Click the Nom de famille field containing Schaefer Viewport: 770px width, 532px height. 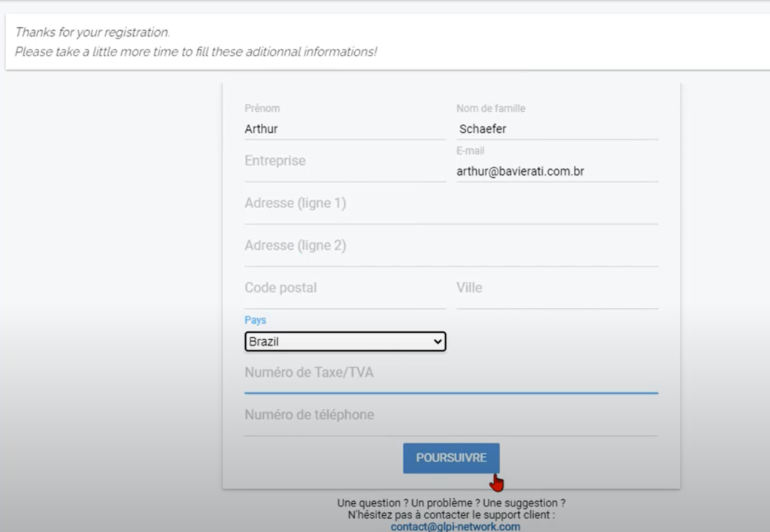[557, 129]
